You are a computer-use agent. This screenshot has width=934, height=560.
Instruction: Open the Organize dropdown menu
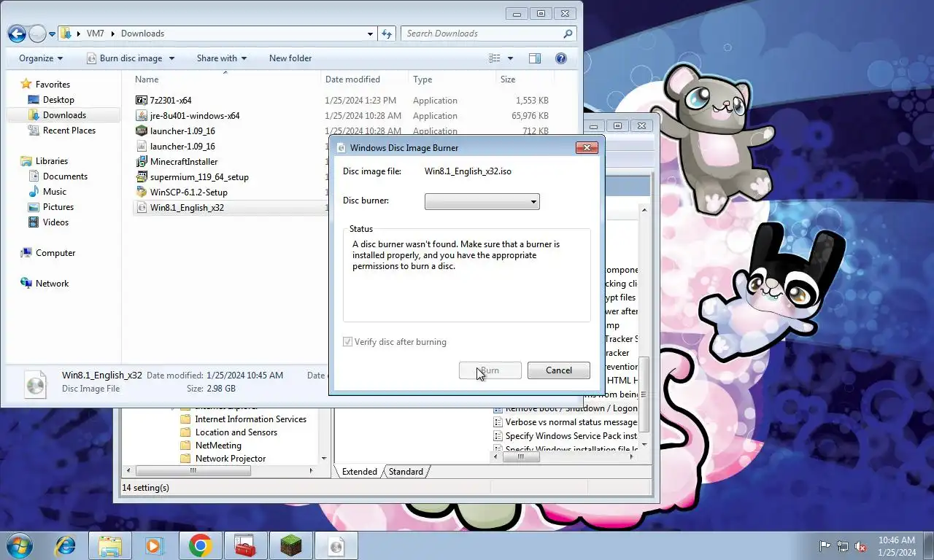[x=41, y=58]
